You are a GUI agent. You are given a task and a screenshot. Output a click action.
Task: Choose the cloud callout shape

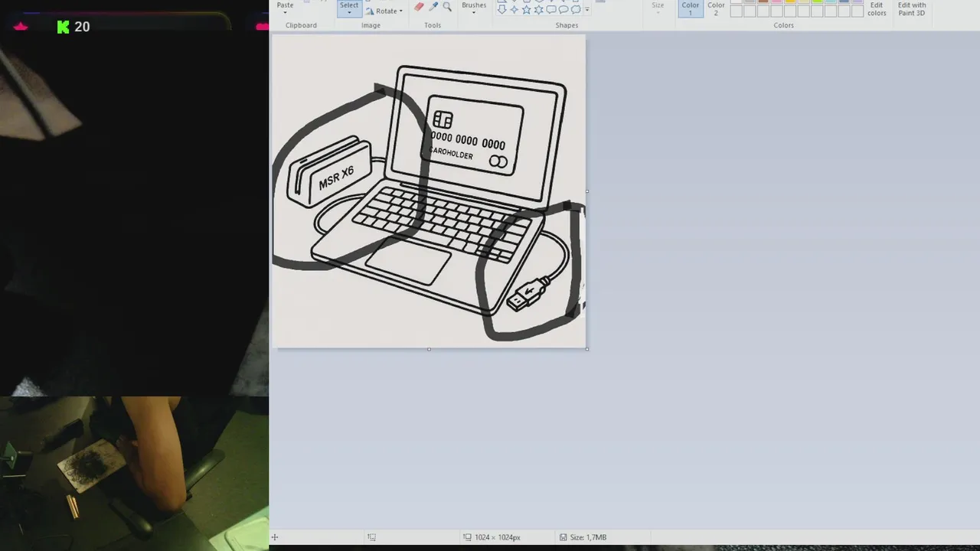tap(576, 10)
